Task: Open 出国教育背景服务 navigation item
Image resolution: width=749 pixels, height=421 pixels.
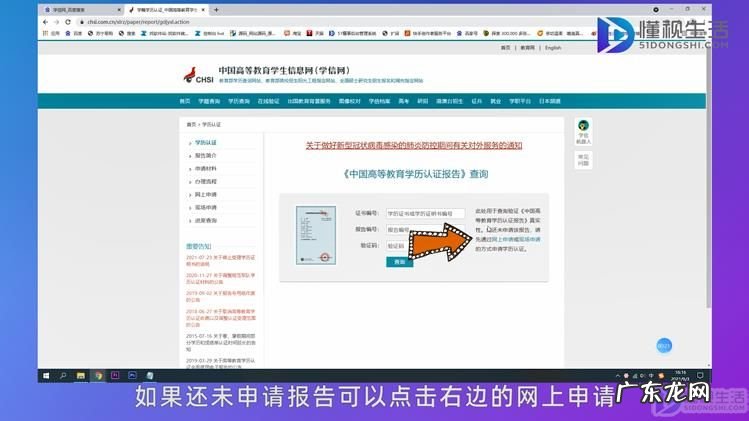Action: (x=309, y=101)
